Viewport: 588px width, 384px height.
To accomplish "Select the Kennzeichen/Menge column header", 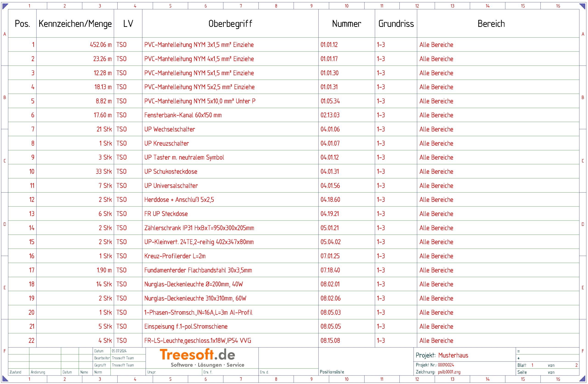I will click(75, 24).
